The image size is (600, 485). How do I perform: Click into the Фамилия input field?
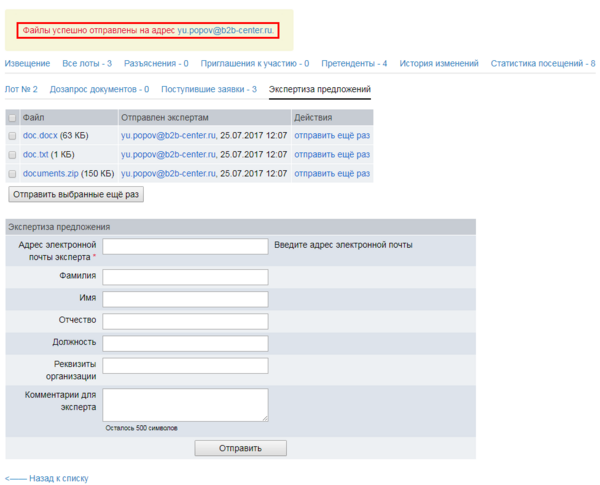coord(185,277)
